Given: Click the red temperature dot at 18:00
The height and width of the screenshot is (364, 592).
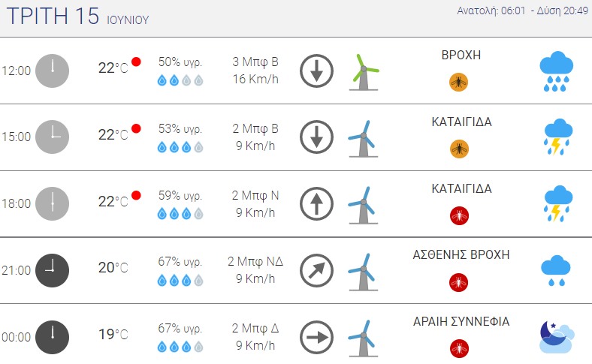Looking at the screenshot, I should 136,196.
